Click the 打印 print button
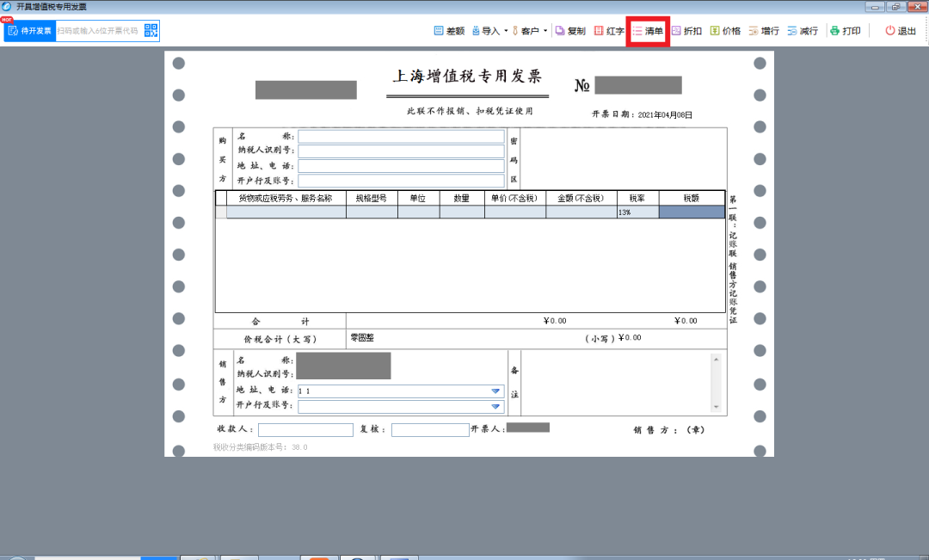The height and width of the screenshot is (560, 929). [846, 31]
